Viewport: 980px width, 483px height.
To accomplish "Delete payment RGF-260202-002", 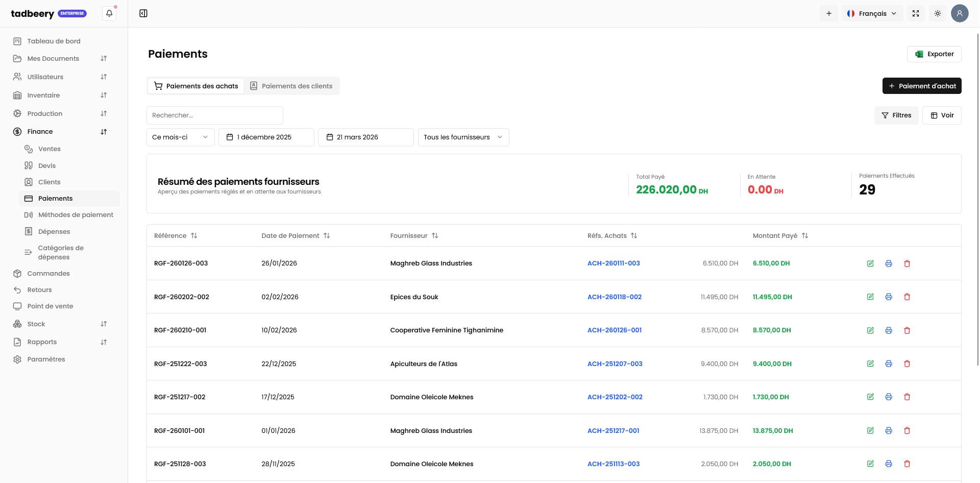I will [907, 297].
